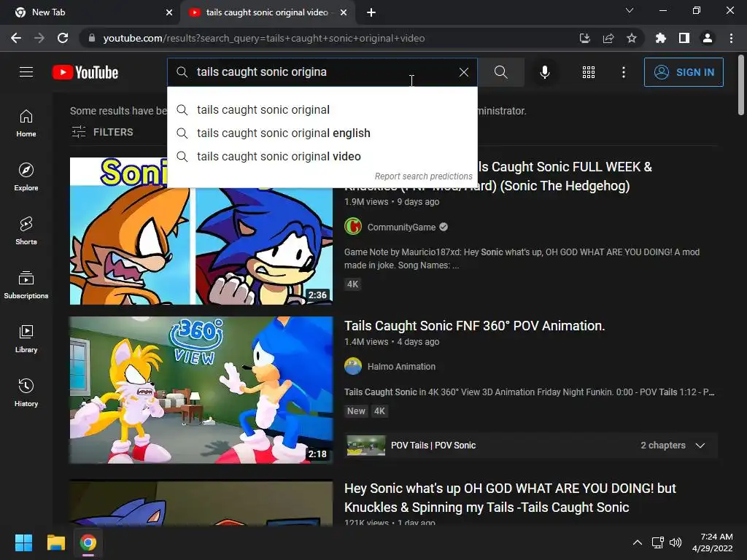Open YouTube settings three-dot menu
747x560 pixels.
coord(623,72)
